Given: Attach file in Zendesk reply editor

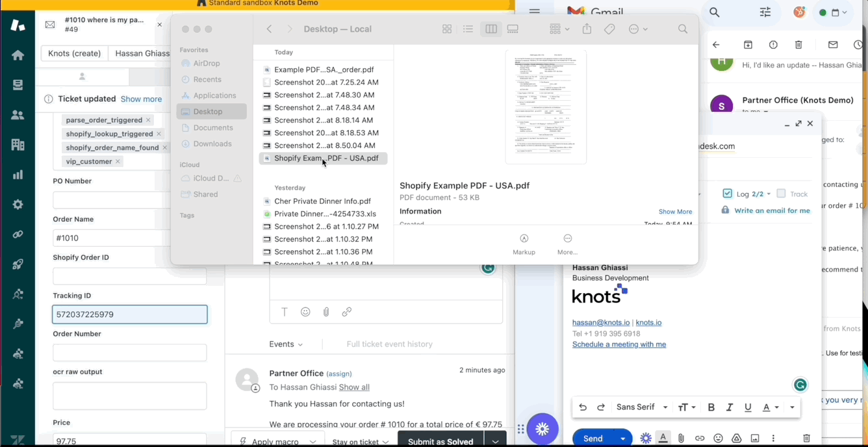Looking at the screenshot, I should 326,312.
